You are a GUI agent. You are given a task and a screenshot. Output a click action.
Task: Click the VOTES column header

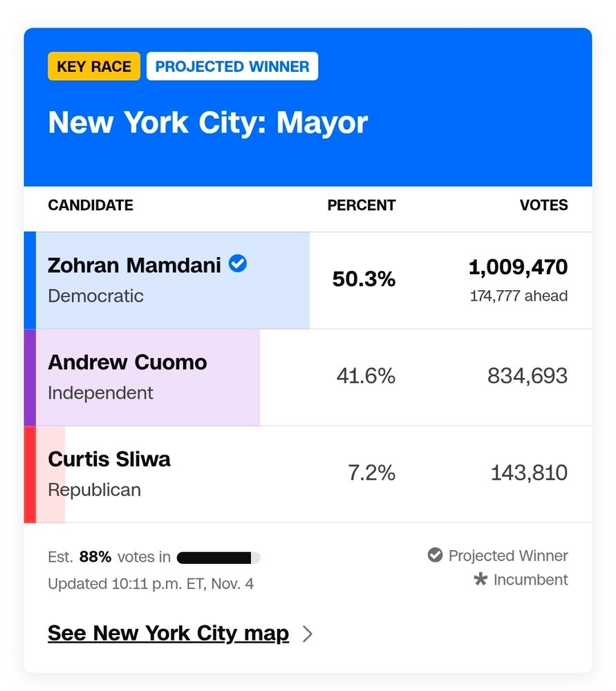point(543,205)
